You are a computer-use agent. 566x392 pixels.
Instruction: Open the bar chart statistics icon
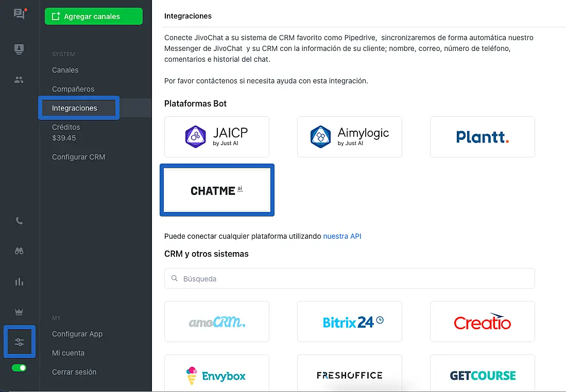(x=19, y=281)
